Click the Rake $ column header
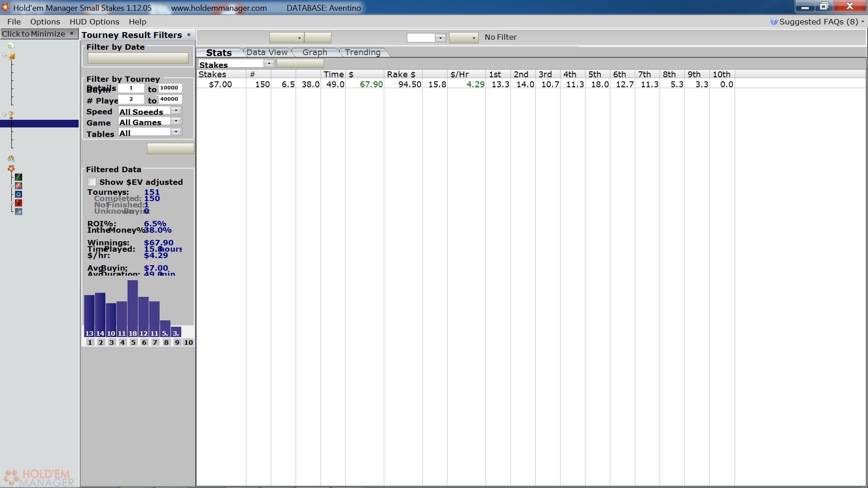 403,75
